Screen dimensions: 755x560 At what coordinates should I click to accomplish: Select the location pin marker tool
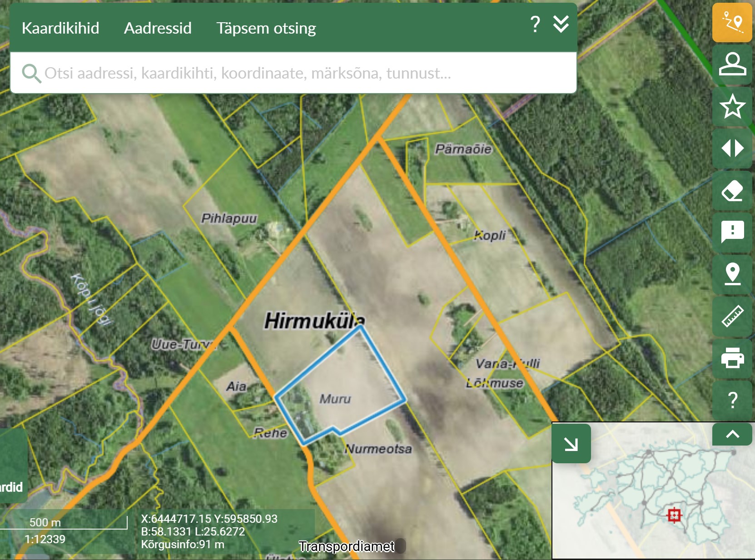tap(732, 274)
